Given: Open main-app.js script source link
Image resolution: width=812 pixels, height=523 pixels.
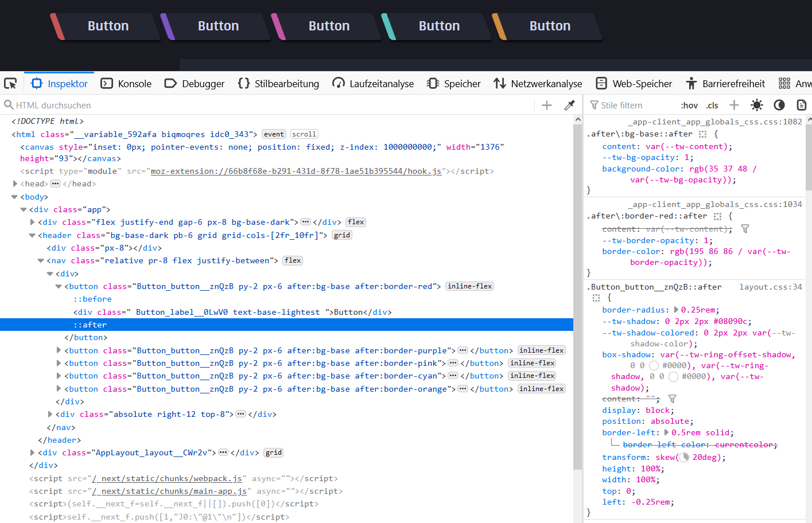Looking at the screenshot, I should click(x=169, y=491).
